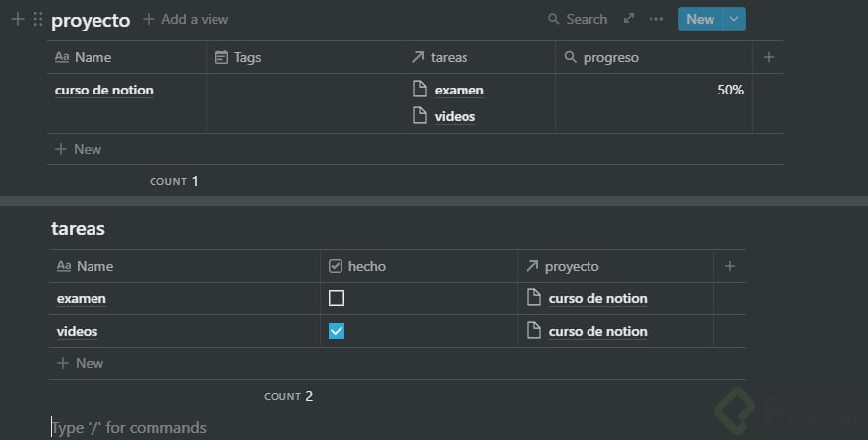Click the Type '/' for commands field
Screen dimensions: 868x440
pos(129,427)
